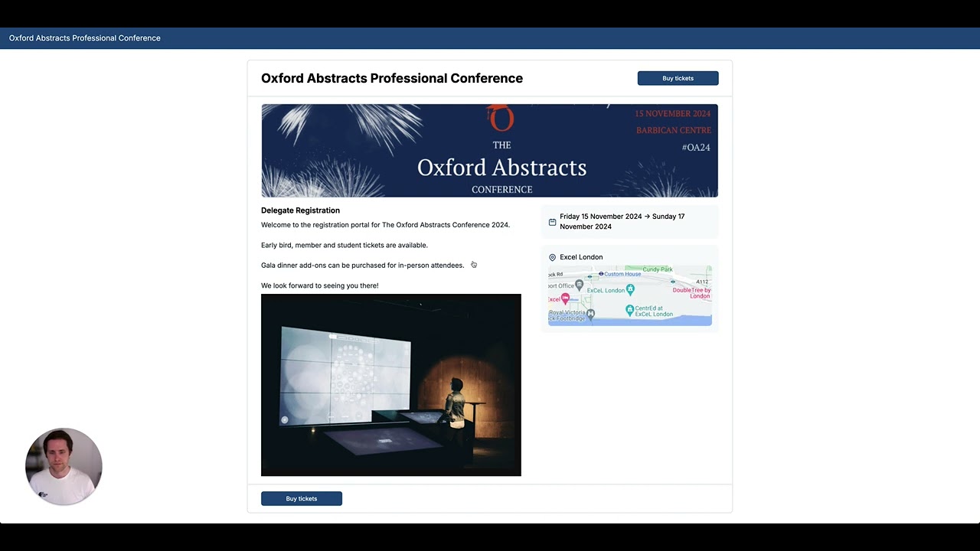980x551 pixels.
Task: Click the calendar icon next to the event dates
Action: point(552,222)
